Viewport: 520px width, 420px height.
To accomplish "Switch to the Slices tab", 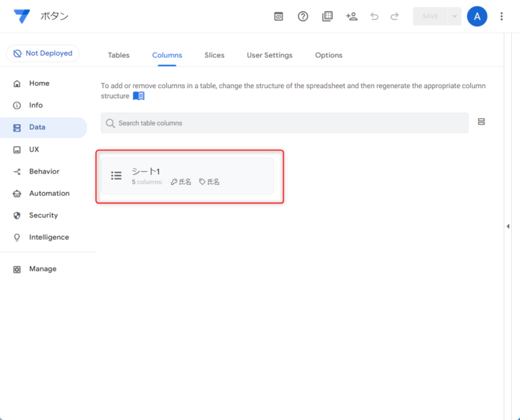I will pyautogui.click(x=214, y=55).
